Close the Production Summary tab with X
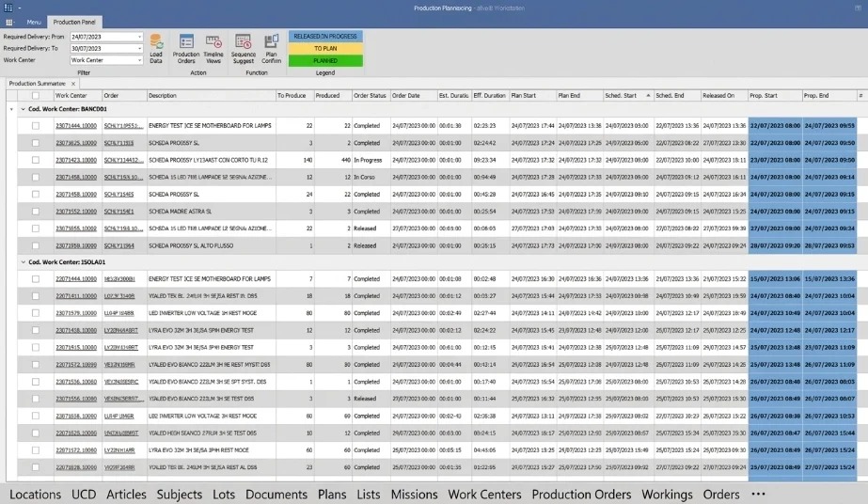868x504 pixels. [x=73, y=84]
